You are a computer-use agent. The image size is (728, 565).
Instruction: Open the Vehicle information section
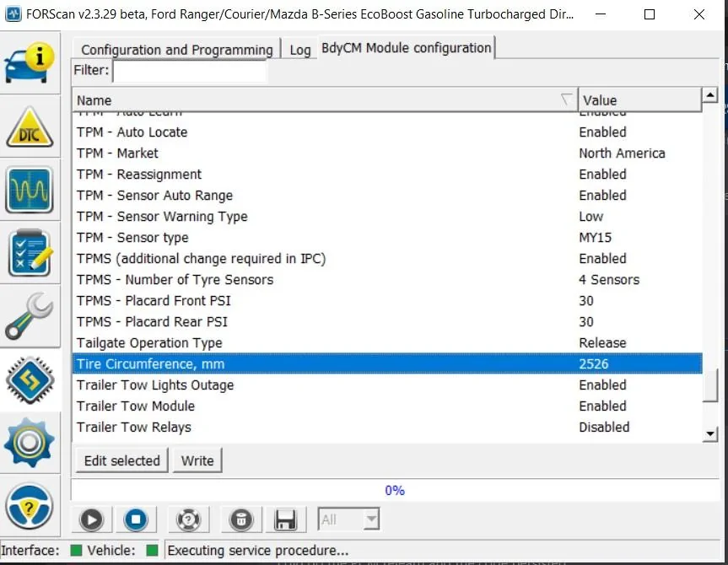point(30,62)
